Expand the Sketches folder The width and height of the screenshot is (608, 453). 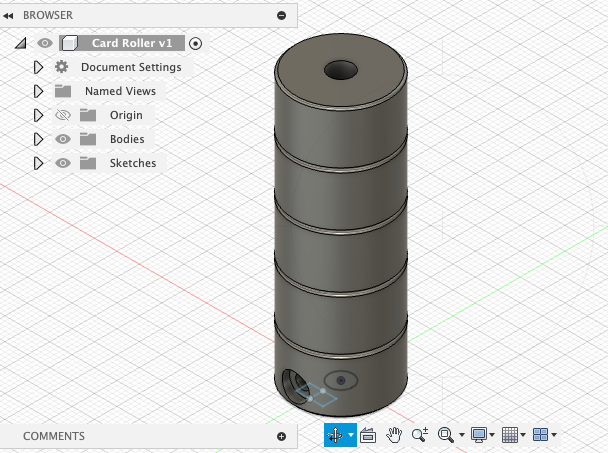pos(38,163)
